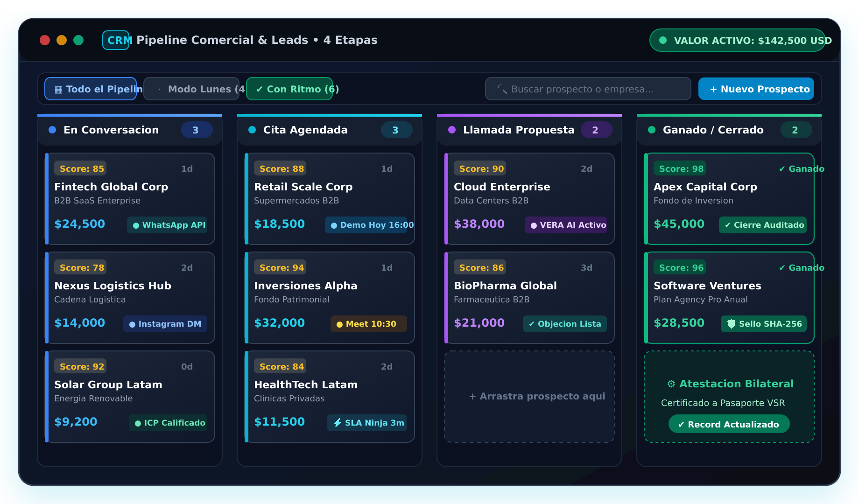Click the lightning icon in SLA Ninja 3m
This screenshot has height=504, width=859.
[x=338, y=423]
